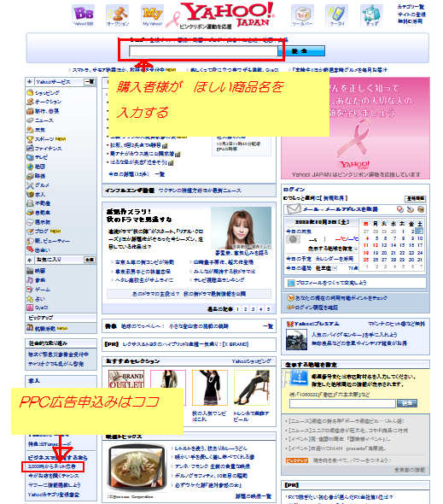This screenshot has height=504, width=443.
Task: Click the main search input field
Action: (203, 51)
